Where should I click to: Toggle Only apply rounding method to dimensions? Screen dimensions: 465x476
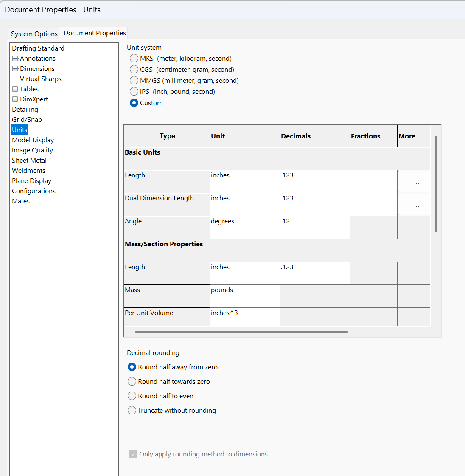[x=133, y=454]
